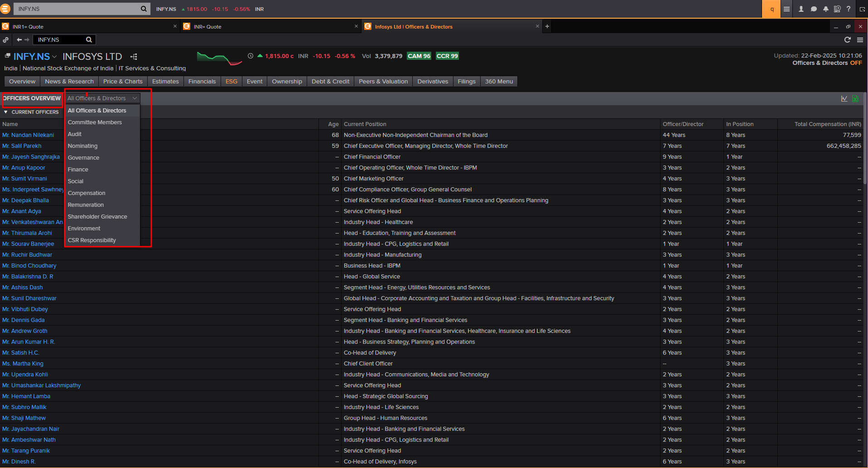Switch to the Financials tab
Viewport: 868px width, 468px height.
pyautogui.click(x=202, y=82)
